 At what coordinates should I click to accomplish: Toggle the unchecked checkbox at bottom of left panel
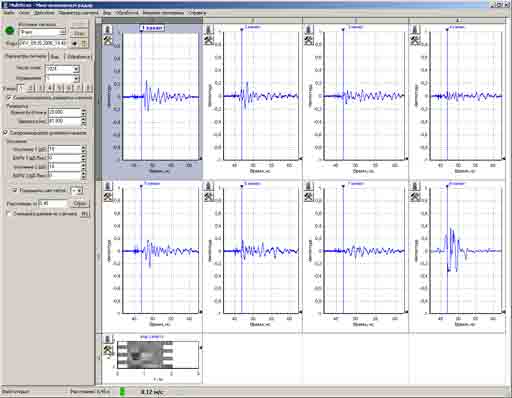coord(9,213)
